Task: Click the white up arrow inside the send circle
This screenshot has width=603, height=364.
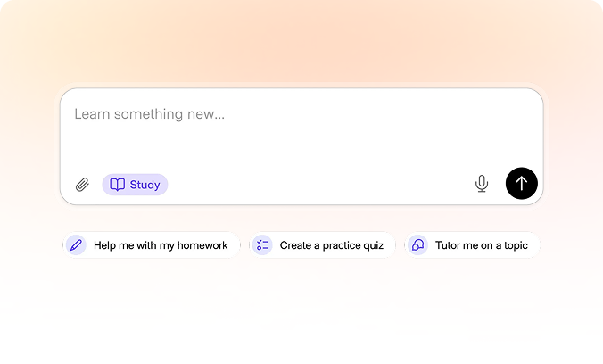Action: click(522, 184)
